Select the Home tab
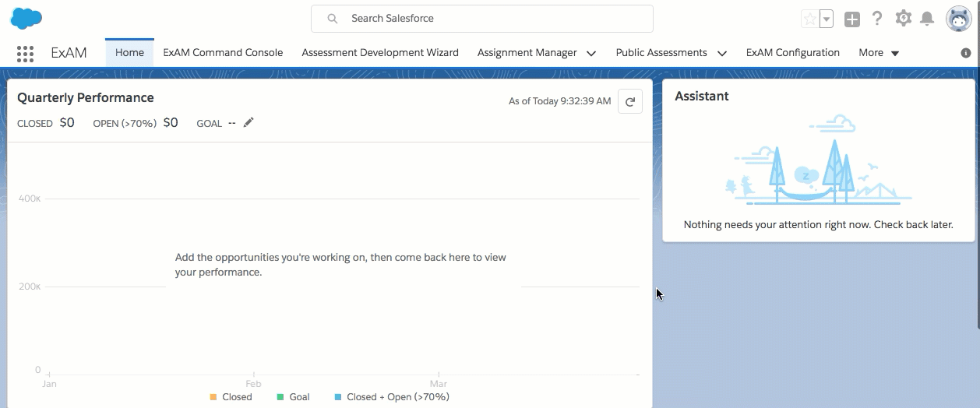 point(129,53)
